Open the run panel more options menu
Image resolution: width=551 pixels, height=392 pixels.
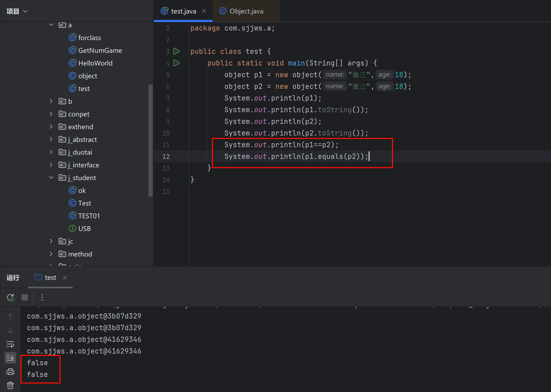pyautogui.click(x=42, y=297)
